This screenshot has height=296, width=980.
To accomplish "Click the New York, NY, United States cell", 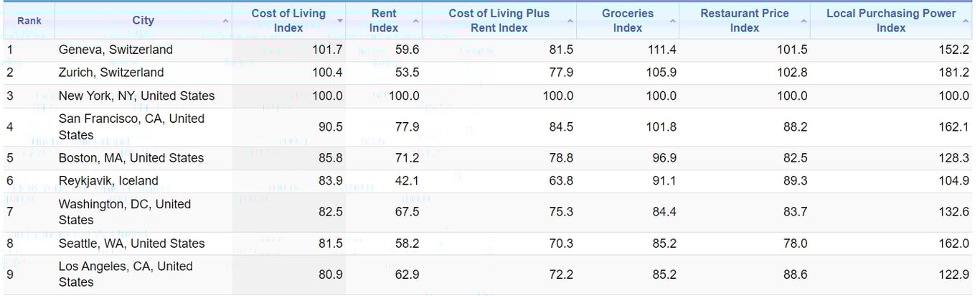I will pyautogui.click(x=136, y=96).
